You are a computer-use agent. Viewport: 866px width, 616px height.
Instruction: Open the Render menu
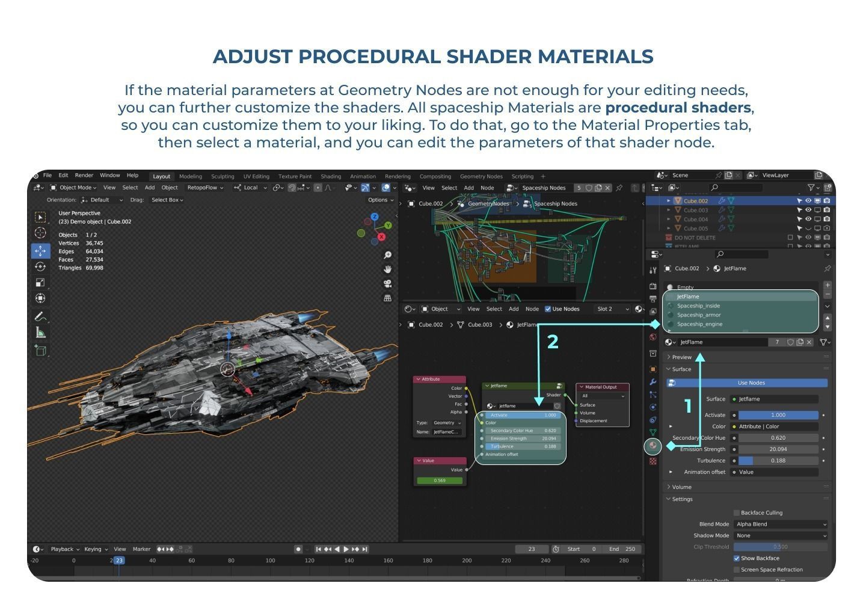tap(84, 176)
